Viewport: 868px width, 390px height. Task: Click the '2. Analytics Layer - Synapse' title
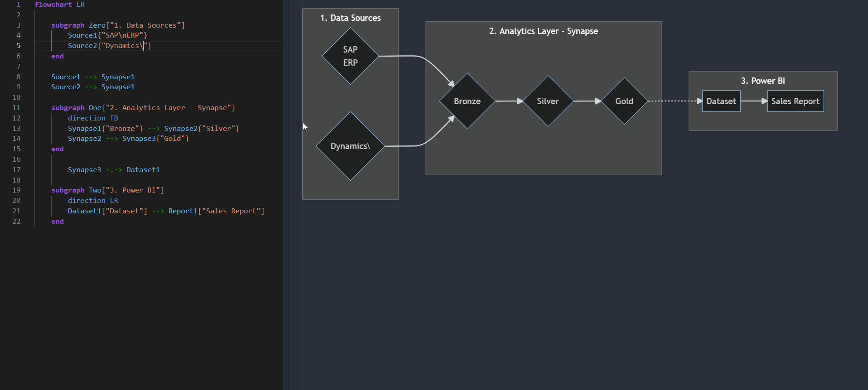543,31
